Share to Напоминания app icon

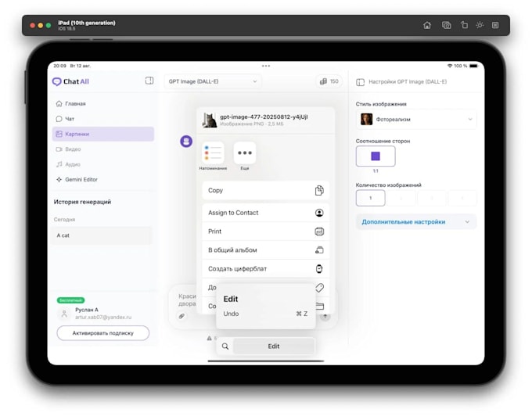click(213, 153)
